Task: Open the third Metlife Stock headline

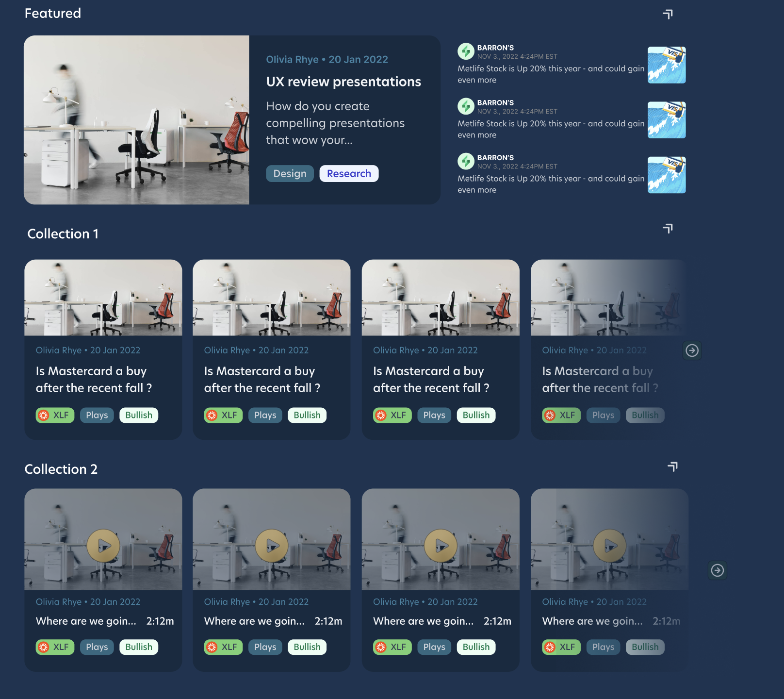Action: (x=551, y=184)
